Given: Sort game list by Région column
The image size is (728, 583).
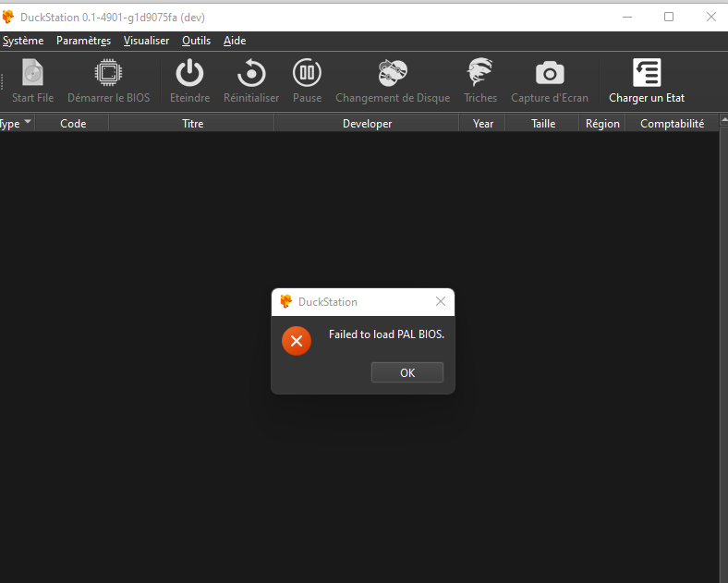Looking at the screenshot, I should [x=602, y=124].
